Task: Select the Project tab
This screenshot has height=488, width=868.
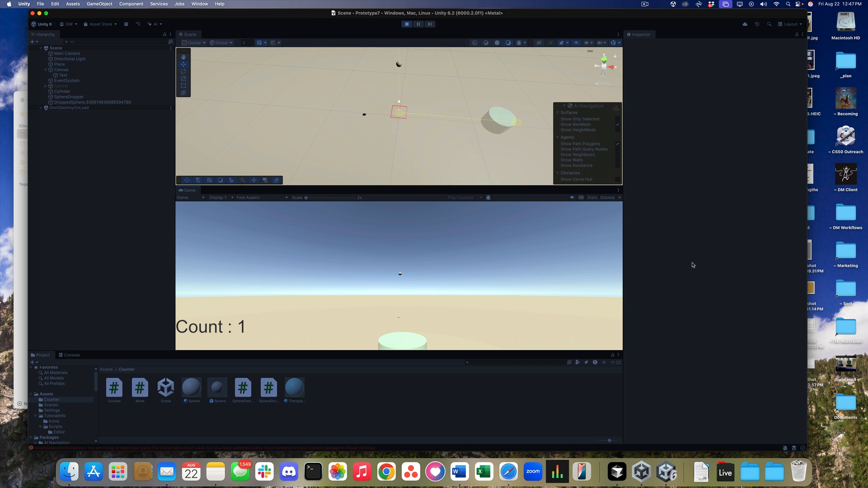Action: coord(40,355)
